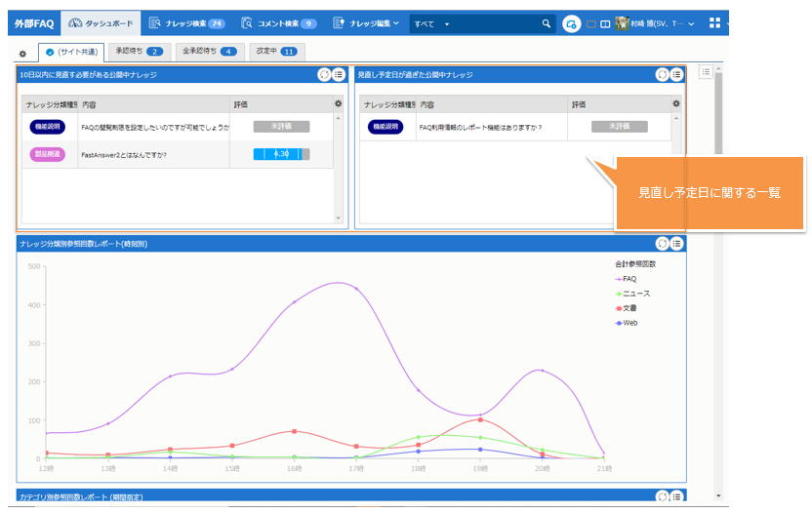
Task: Toggle 文書 series in chart legend
Action: 629,308
